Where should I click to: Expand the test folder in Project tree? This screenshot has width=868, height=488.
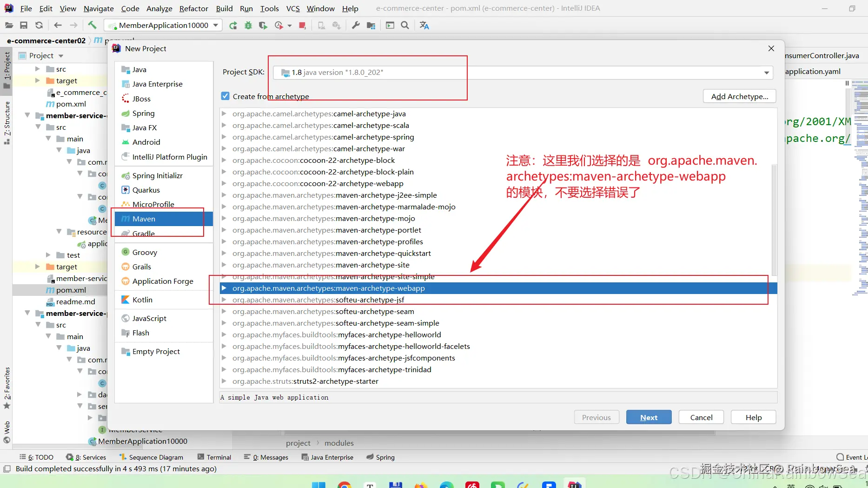(48, 255)
